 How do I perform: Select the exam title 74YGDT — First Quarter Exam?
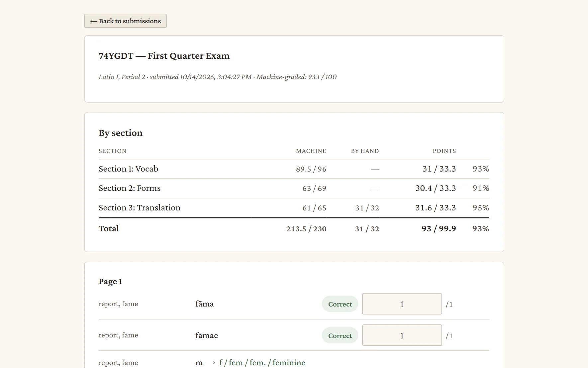tap(164, 56)
